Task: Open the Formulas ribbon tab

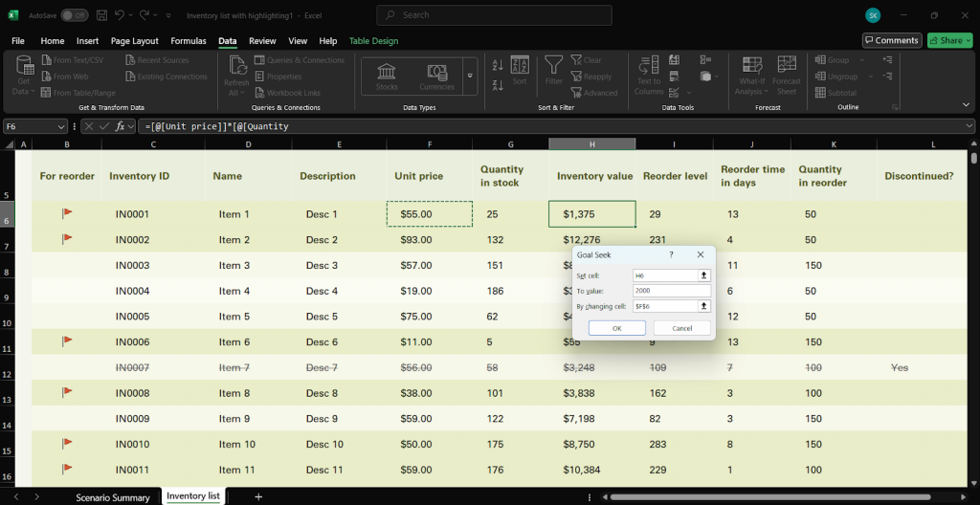Action: click(x=189, y=40)
